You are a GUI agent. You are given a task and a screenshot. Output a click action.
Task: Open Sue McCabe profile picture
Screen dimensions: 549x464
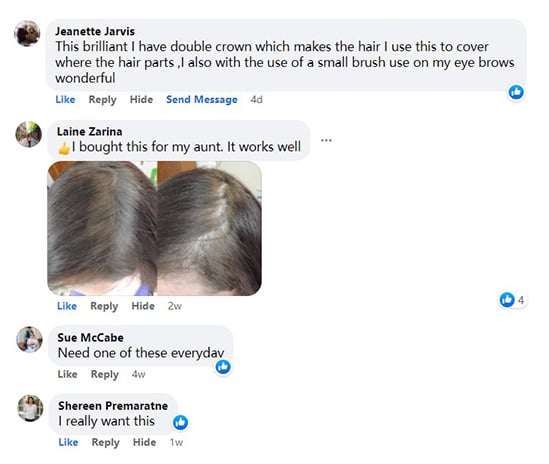[29, 339]
